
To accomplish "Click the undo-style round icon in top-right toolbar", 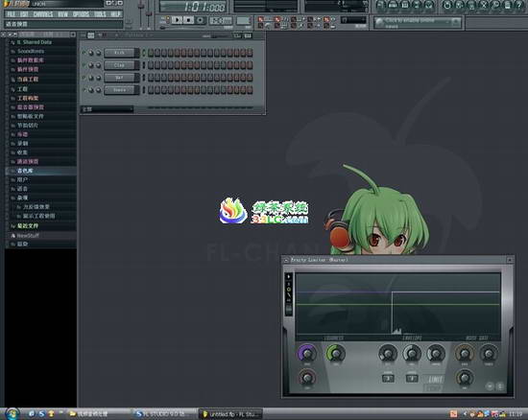I will (447, 5).
